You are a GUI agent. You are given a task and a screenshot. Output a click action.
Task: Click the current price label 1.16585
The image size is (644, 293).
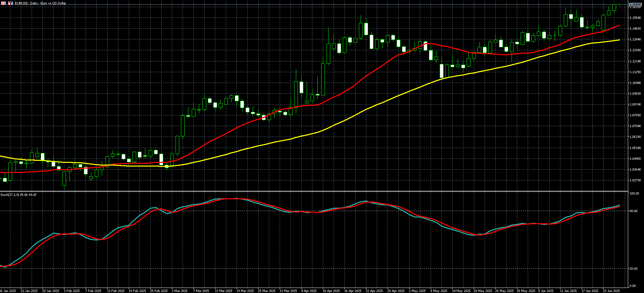pos(635,4)
